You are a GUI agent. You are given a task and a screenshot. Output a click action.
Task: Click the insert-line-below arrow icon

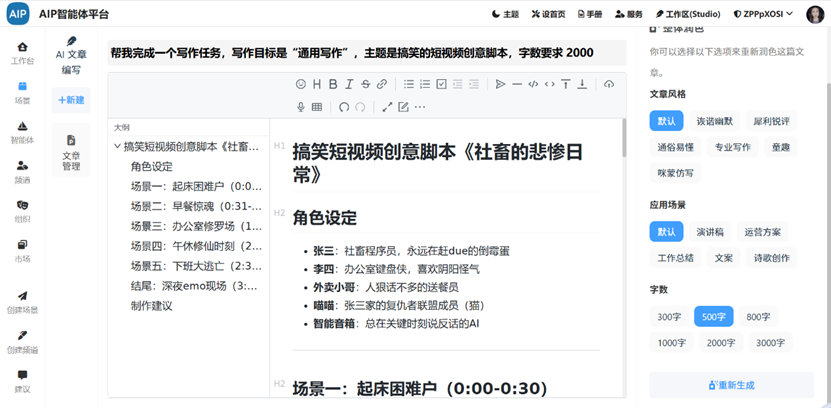pyautogui.click(x=582, y=84)
